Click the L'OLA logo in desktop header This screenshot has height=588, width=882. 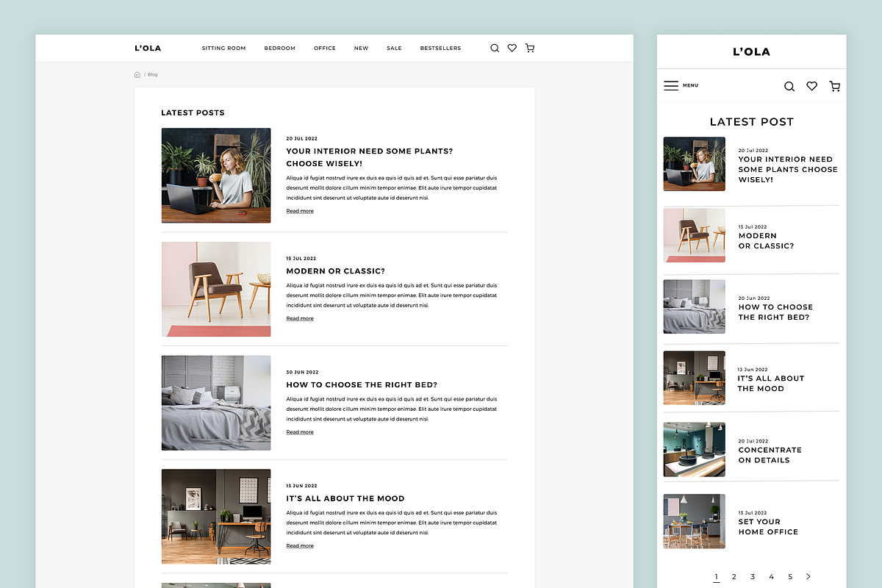coord(148,49)
